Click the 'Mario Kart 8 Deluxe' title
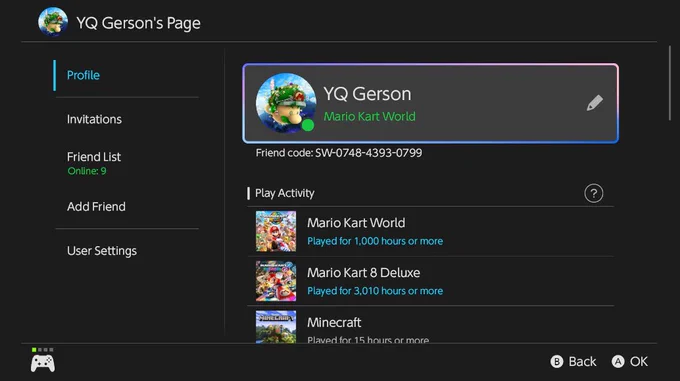This screenshot has height=381, width=680. (x=363, y=273)
